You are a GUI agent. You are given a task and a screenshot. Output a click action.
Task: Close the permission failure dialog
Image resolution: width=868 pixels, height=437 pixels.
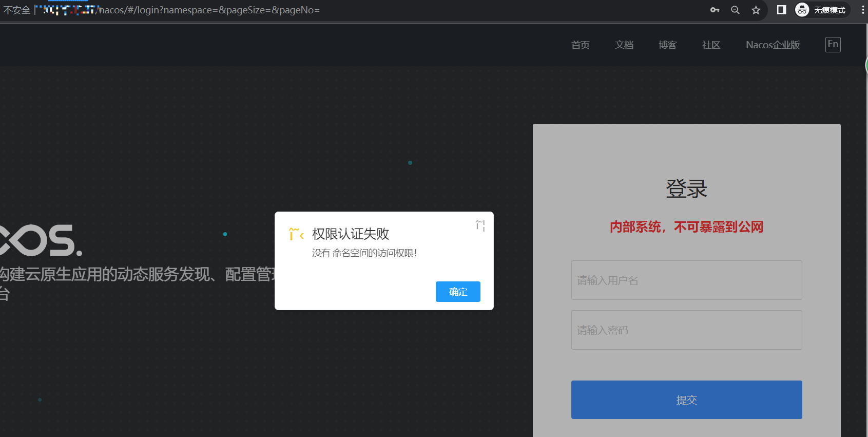(480, 225)
